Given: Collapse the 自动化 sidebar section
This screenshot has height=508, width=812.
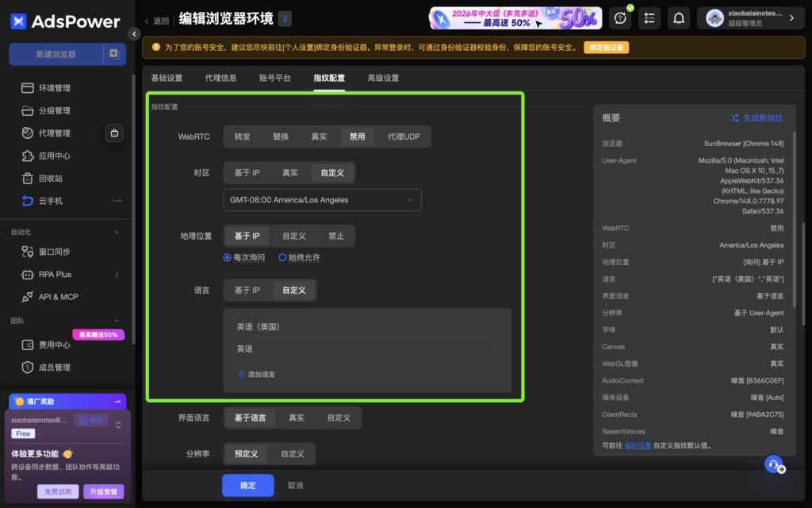Looking at the screenshot, I should tap(117, 233).
